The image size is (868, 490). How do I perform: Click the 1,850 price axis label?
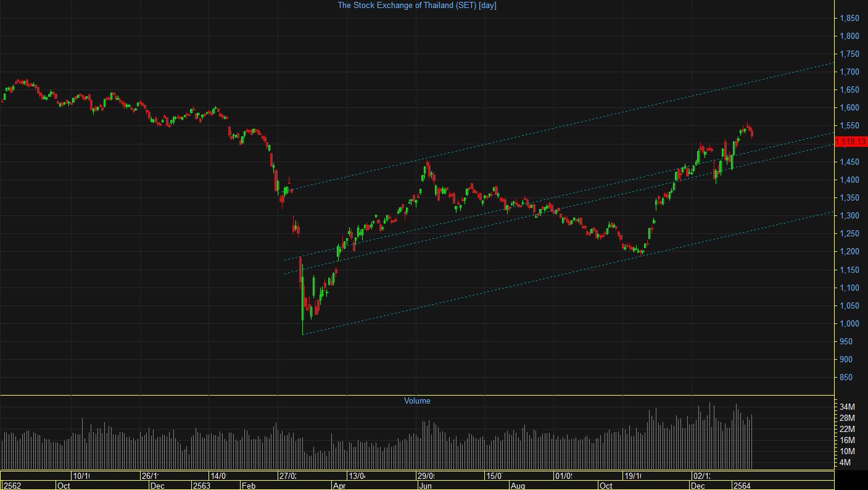[x=849, y=19]
